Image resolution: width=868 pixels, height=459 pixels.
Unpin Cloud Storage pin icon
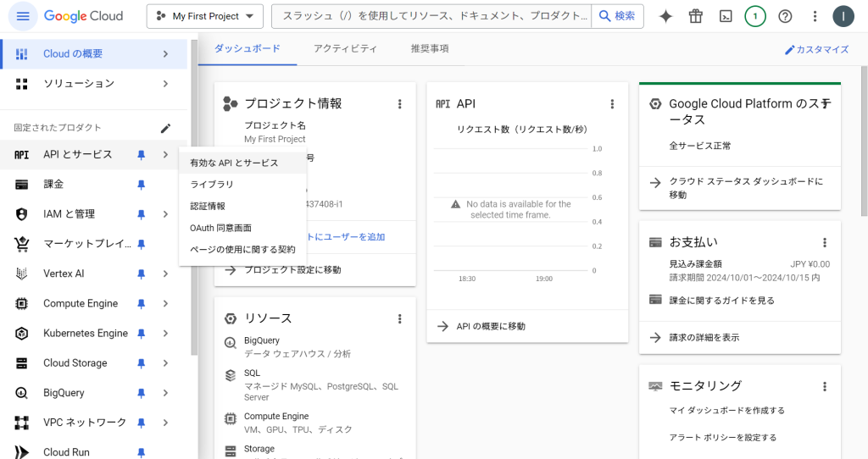(142, 363)
